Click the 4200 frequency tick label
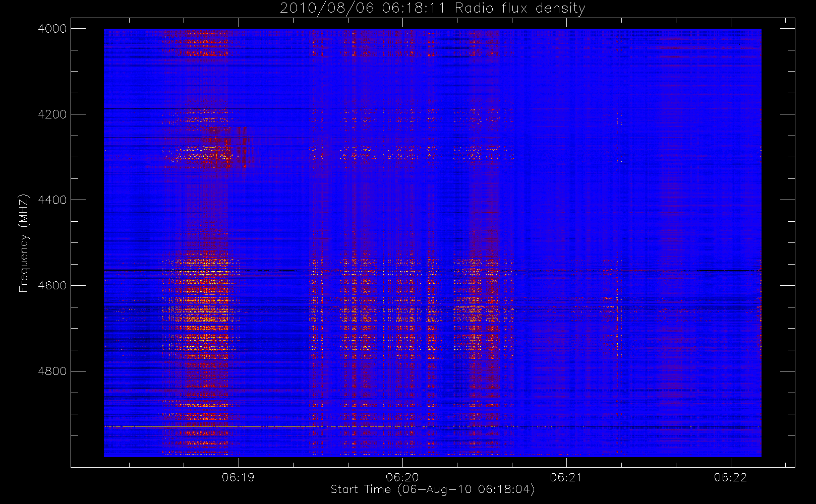Viewport: 816px width, 504px height. click(x=52, y=114)
